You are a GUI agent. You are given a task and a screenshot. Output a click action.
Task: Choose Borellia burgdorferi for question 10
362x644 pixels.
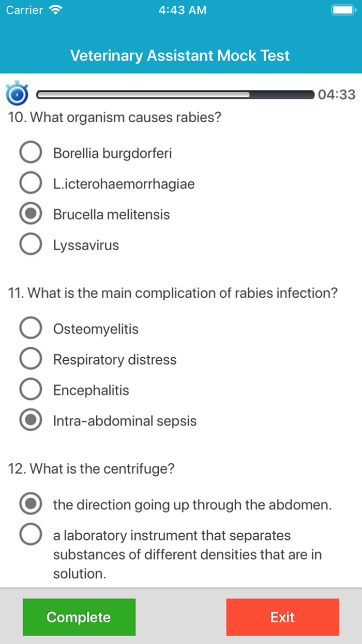click(x=31, y=152)
